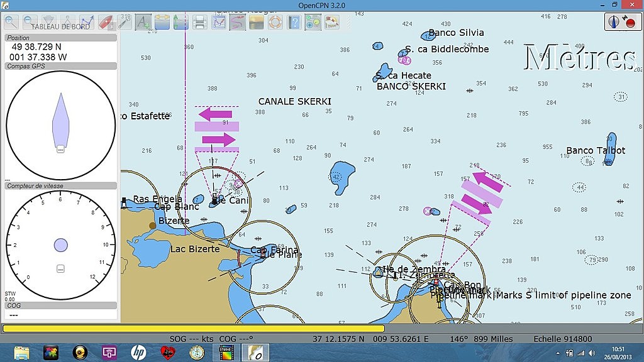Open the taskbar clock 10:51
The image size is (644, 362).
(x=618, y=353)
